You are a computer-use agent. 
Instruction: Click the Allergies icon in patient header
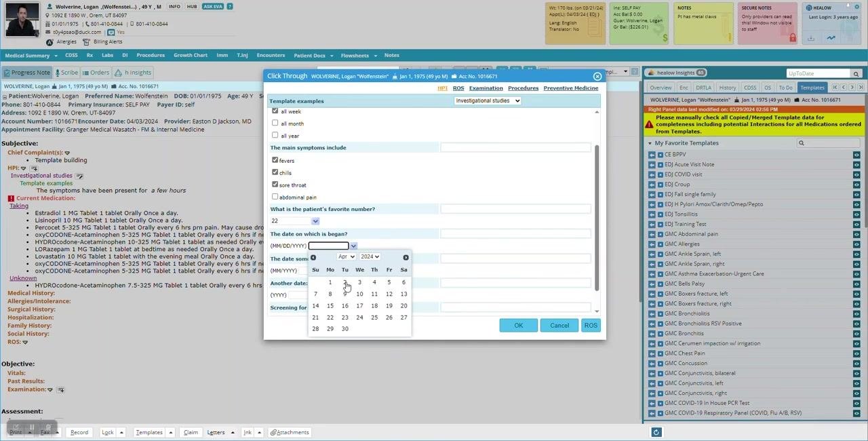pyautogui.click(x=50, y=42)
